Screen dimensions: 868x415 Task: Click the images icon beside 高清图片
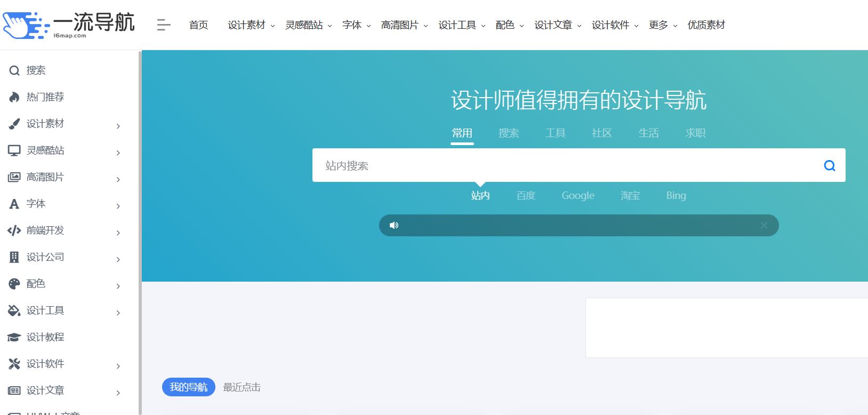14,177
